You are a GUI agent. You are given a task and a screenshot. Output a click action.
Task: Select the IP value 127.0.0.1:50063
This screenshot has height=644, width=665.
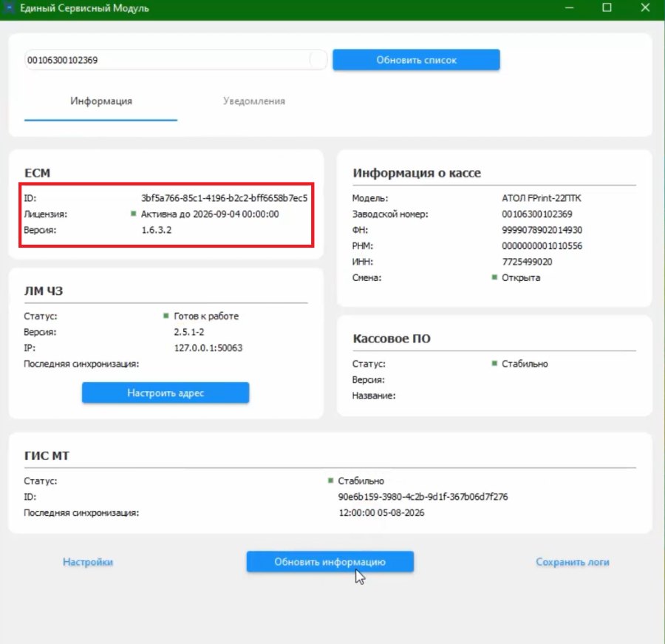208,348
